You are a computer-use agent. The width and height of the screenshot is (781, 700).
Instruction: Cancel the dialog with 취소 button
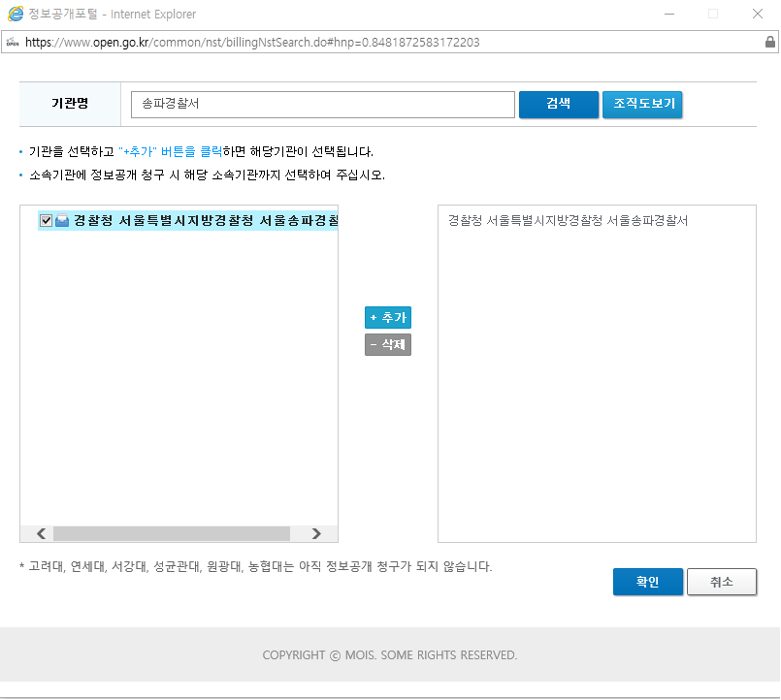[x=721, y=582]
